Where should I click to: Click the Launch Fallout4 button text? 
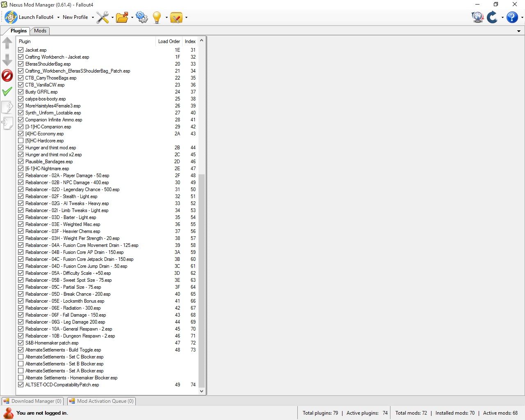click(36, 17)
